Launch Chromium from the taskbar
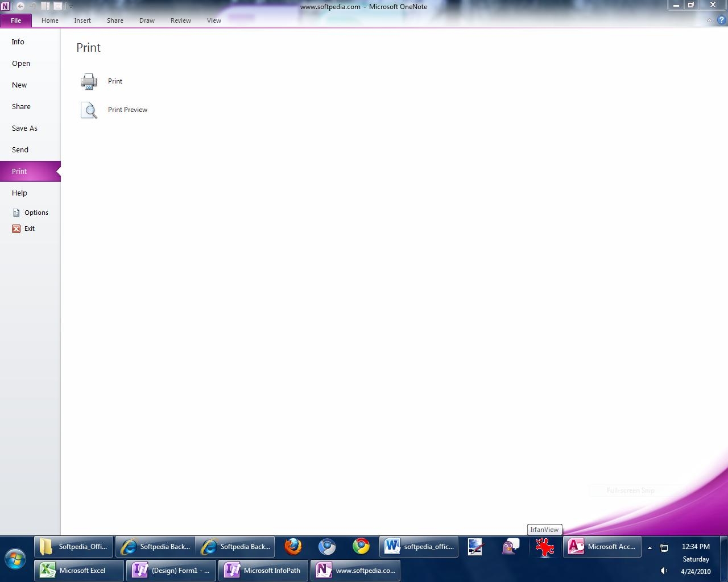The height and width of the screenshot is (582, 728). tap(327, 547)
